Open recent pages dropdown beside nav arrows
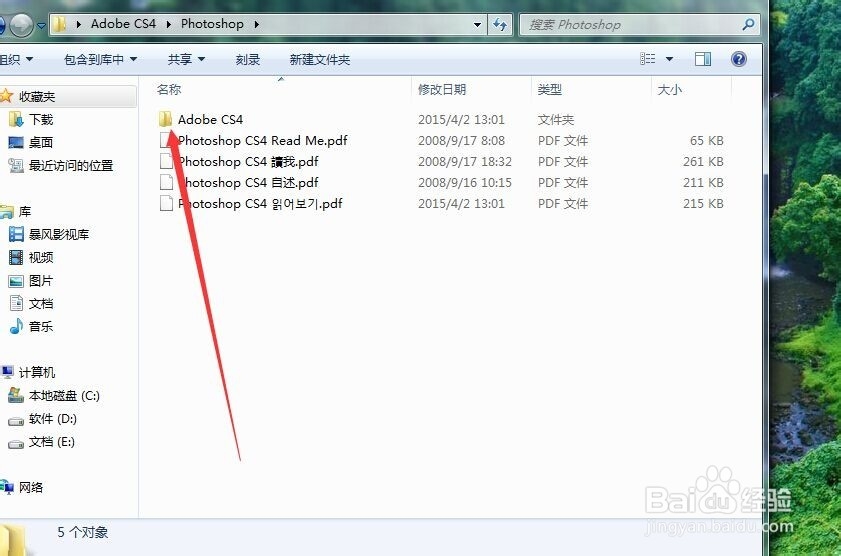This screenshot has height=556, width=841. (41, 26)
